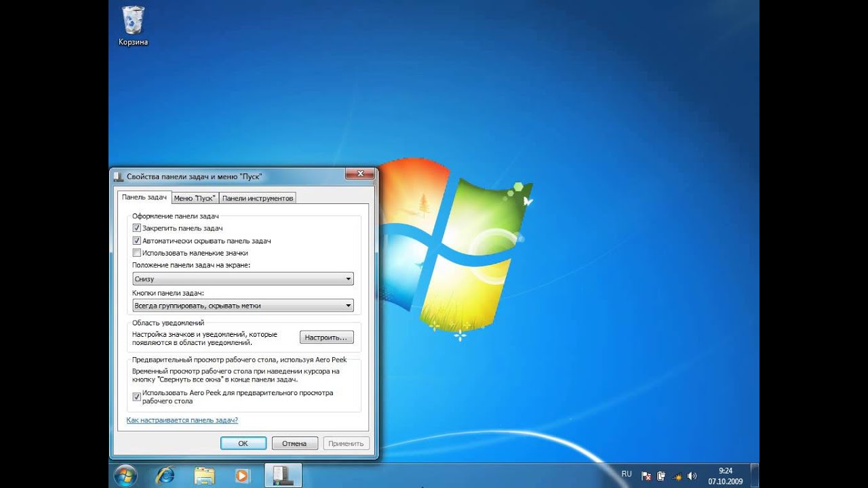The height and width of the screenshot is (488, 868).
Task: Open Action Center flag icon in tray
Action: pyautogui.click(x=646, y=476)
